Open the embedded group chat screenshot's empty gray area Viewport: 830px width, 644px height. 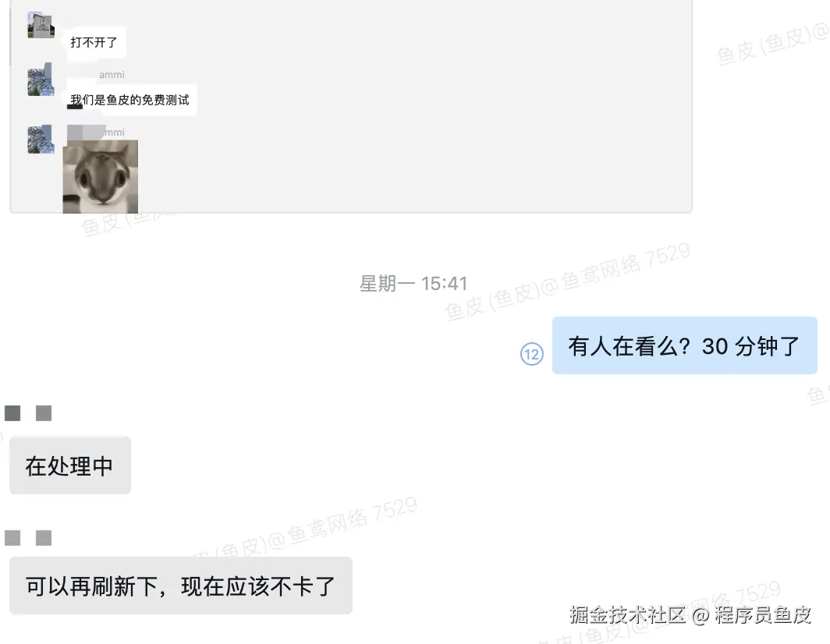[x=413, y=106]
